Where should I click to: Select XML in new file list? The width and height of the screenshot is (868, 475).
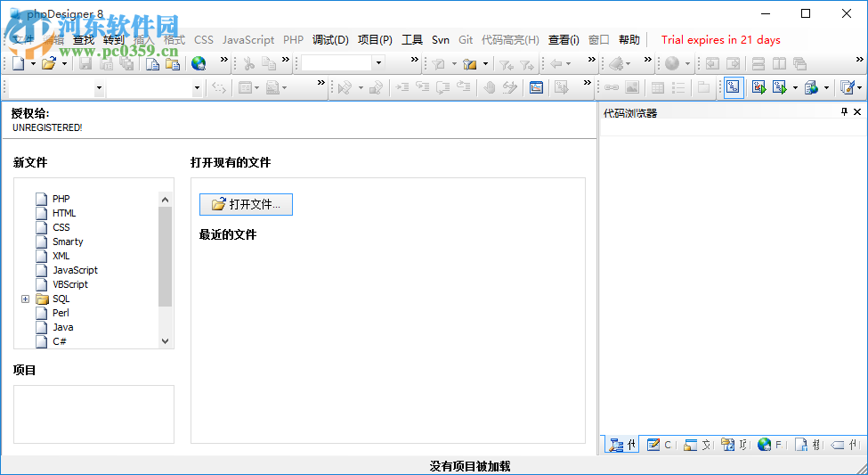coord(61,256)
